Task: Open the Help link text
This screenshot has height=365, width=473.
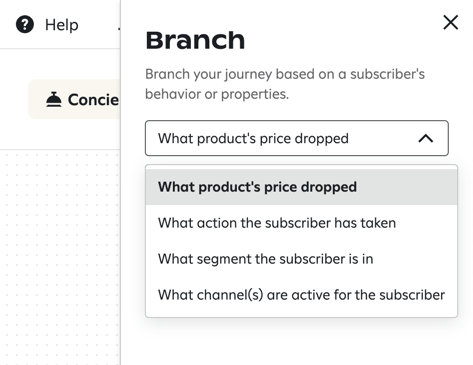Action: pos(62,25)
